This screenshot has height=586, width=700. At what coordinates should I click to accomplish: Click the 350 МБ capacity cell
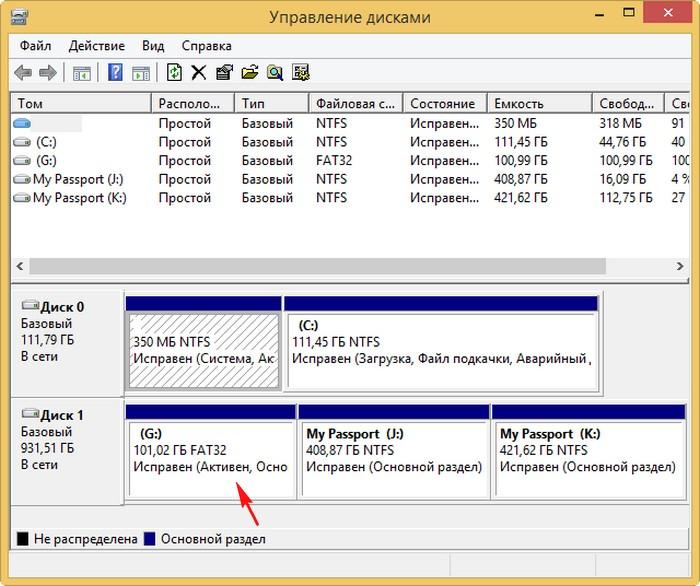[x=515, y=124]
